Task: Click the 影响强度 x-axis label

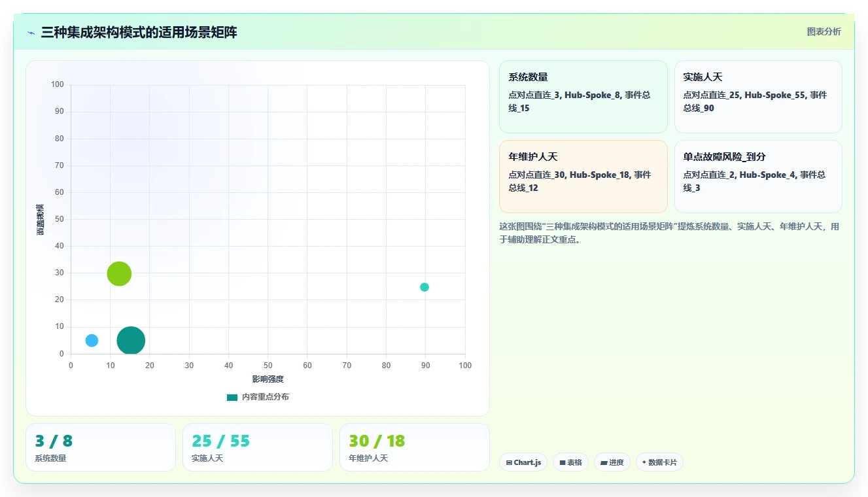Action: pyautogui.click(x=268, y=379)
